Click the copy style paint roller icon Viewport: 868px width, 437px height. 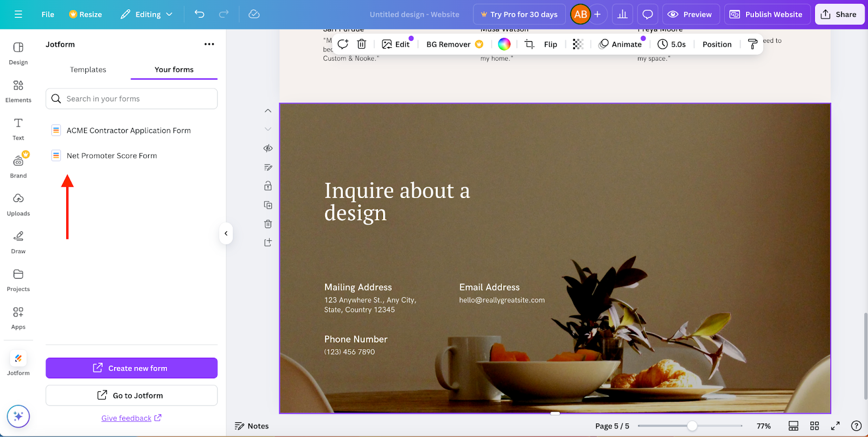pyautogui.click(x=752, y=45)
